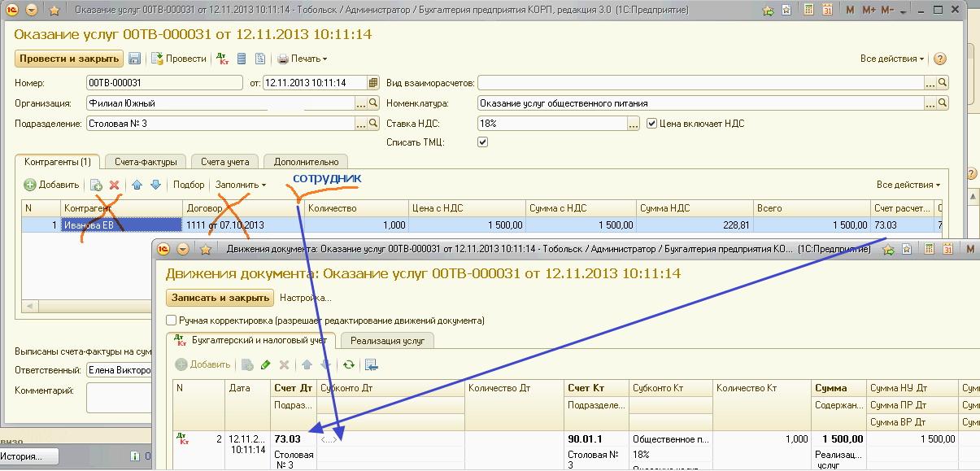The width and height of the screenshot is (980, 471).
Task: Click the save (floppy disk) icon
Action: click(135, 59)
